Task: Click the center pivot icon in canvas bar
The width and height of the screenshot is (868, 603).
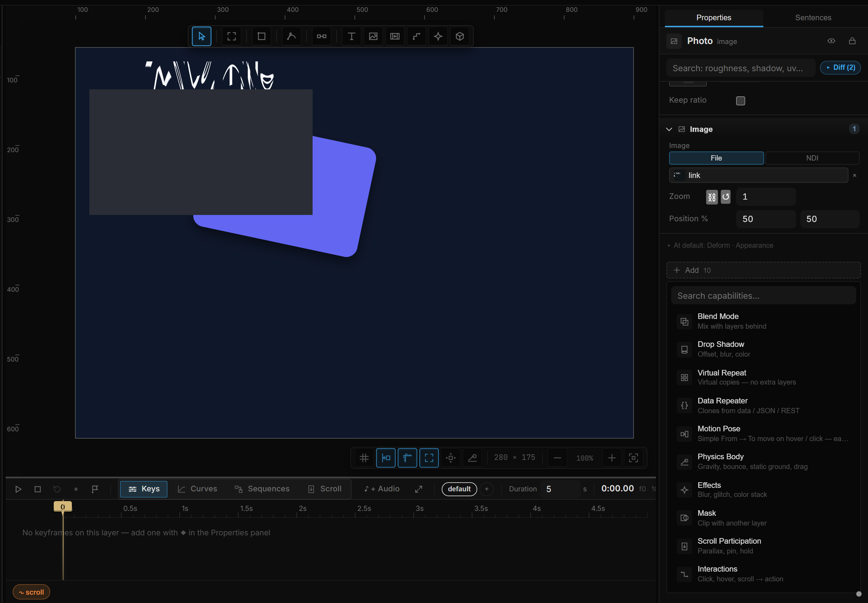Action: [451, 458]
